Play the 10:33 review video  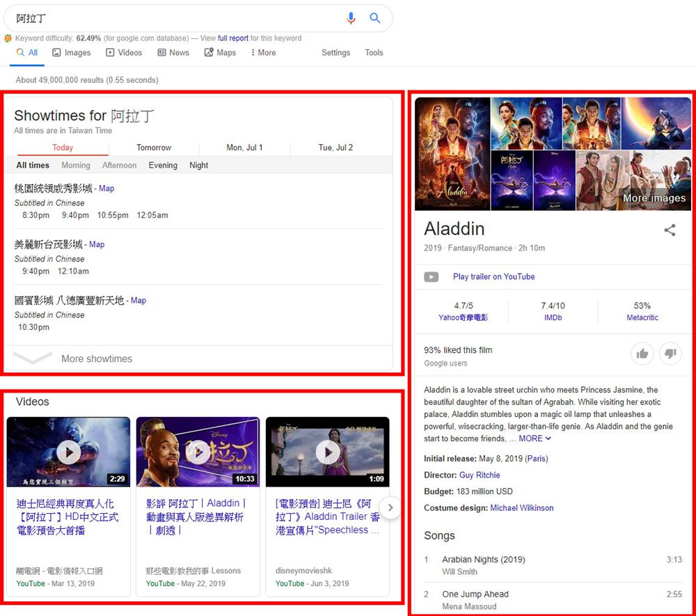(198, 452)
